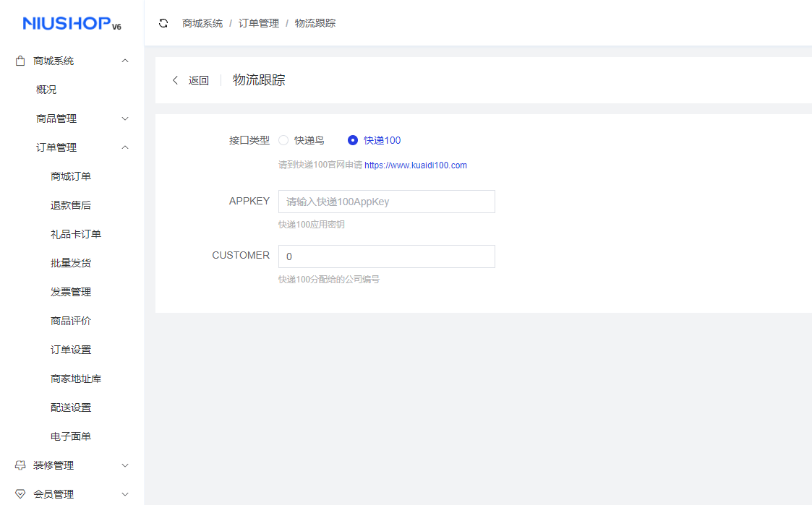Screen dimensions: 812x505
Task: Select the 快递鸟 interface type
Action: 283,140
